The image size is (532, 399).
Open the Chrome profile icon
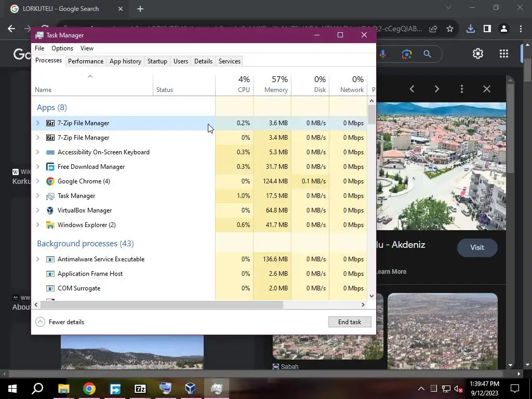[504, 29]
